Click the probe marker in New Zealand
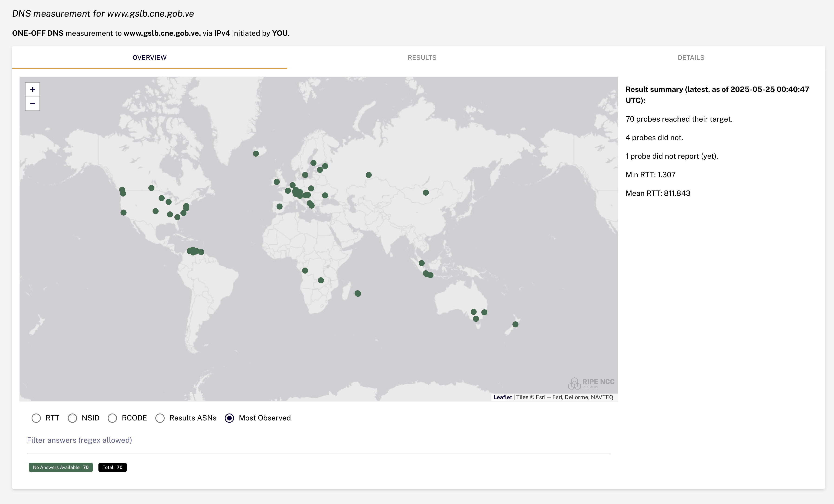Screen dimensions: 834x504 (515, 324)
